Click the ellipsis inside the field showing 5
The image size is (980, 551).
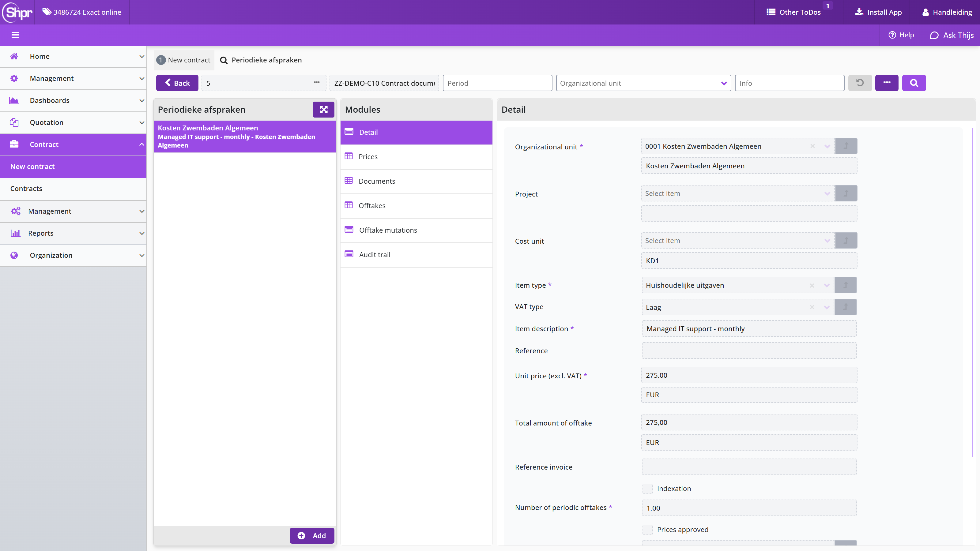click(317, 83)
